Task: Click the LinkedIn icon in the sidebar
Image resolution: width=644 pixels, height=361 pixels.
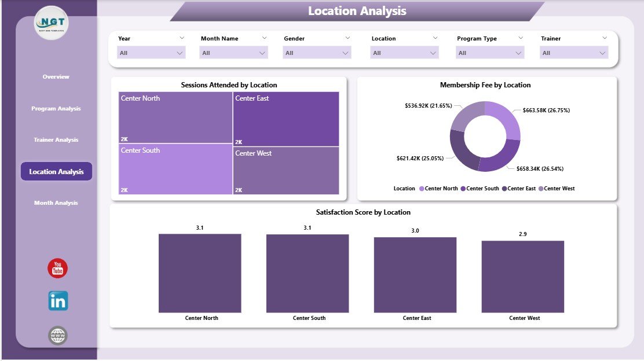Action: tap(57, 301)
